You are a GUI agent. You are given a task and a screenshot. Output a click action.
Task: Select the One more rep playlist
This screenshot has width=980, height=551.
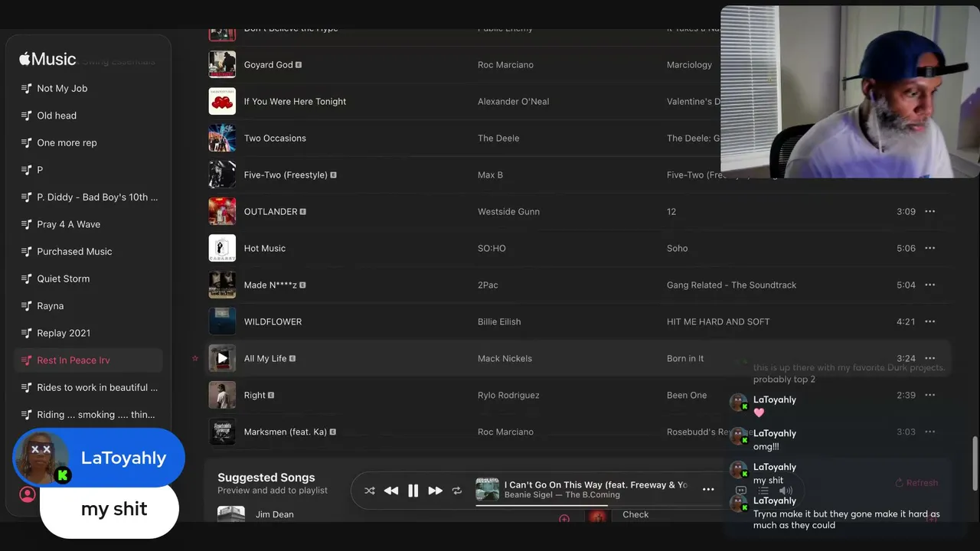[x=89, y=143]
